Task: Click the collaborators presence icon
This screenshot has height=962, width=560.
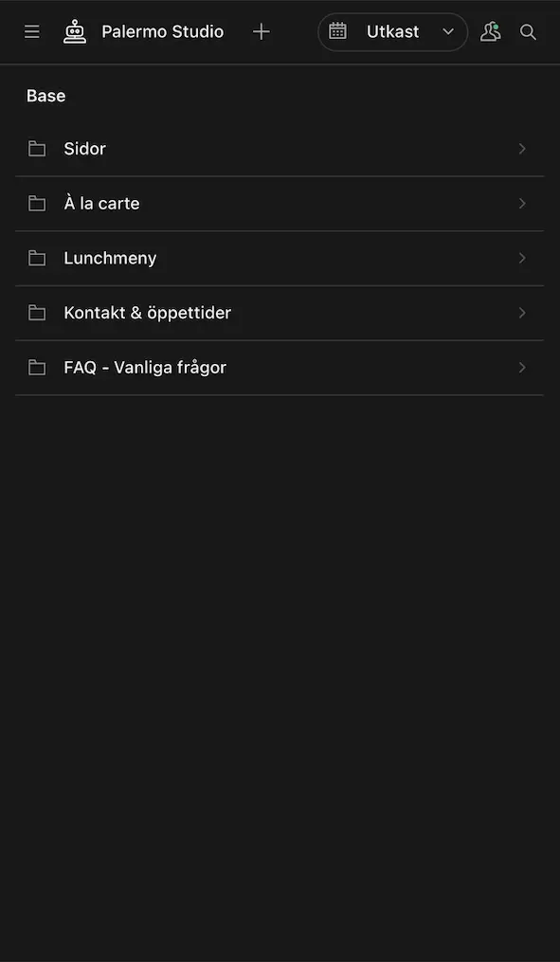Action: click(490, 30)
